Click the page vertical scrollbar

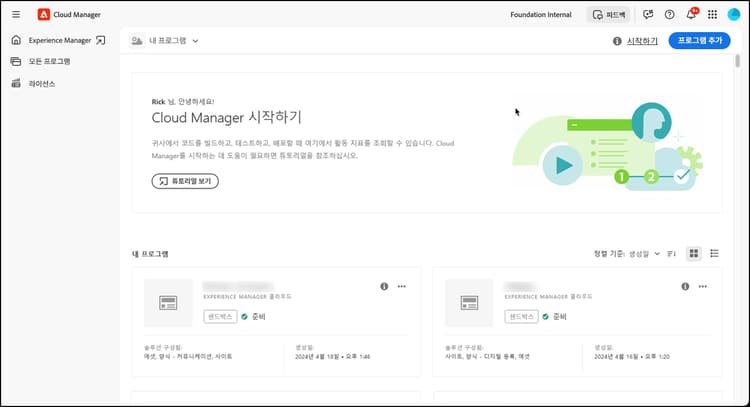pos(738,61)
